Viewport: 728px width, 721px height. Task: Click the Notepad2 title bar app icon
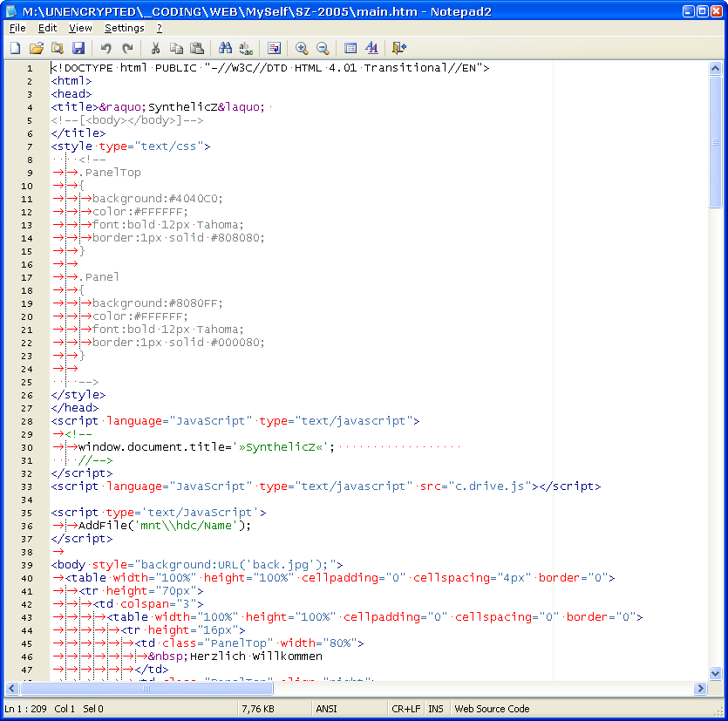tap(11, 11)
